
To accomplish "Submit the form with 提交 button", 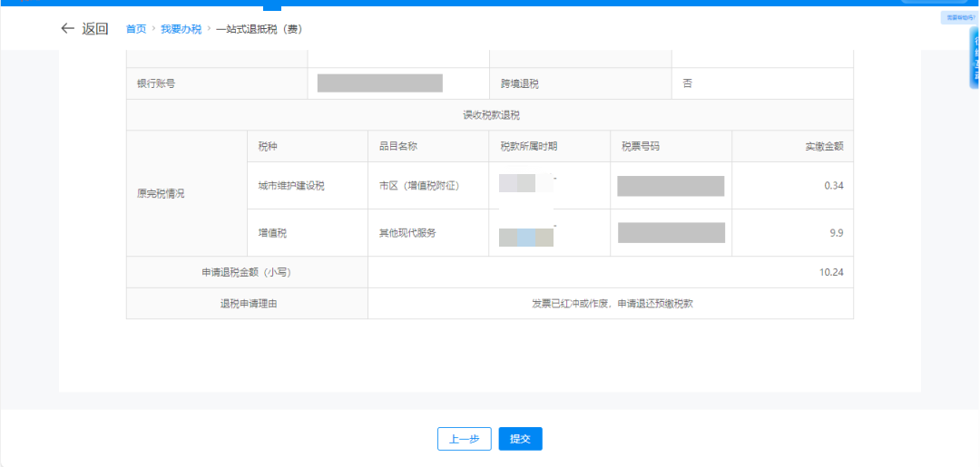I will click(x=520, y=439).
